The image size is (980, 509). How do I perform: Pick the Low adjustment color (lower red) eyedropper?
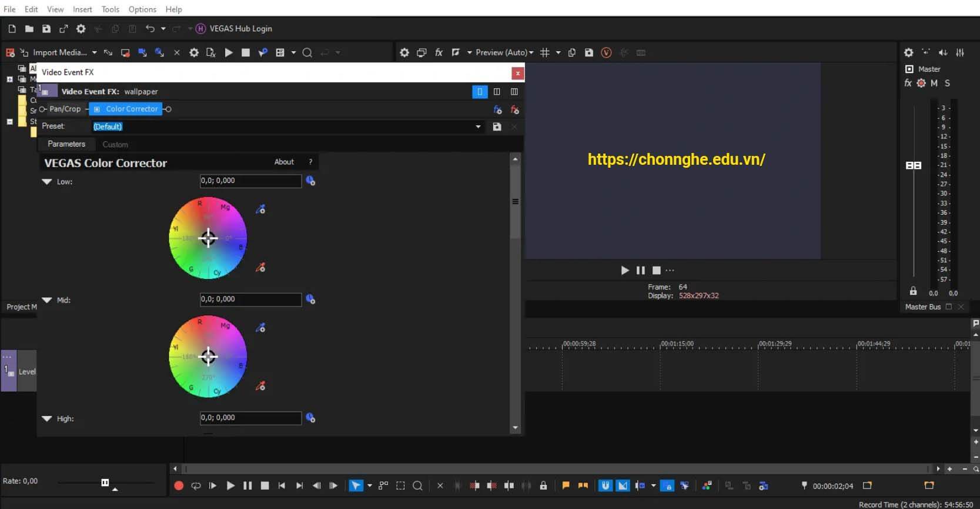(260, 268)
